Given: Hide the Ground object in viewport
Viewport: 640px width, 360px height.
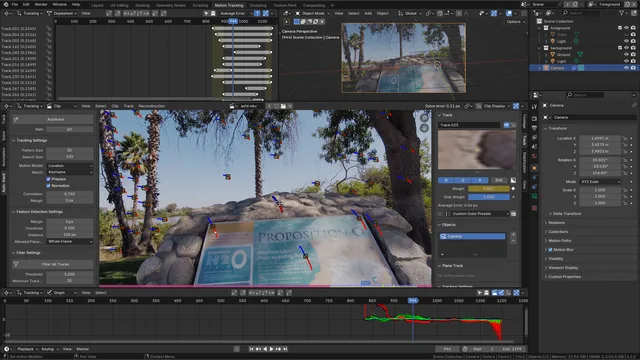Looking at the screenshot, I should pos(627,54).
